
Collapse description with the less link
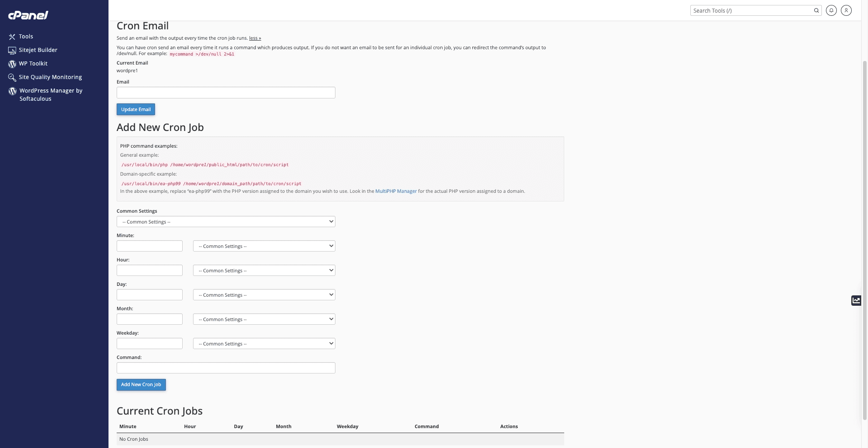pos(255,38)
